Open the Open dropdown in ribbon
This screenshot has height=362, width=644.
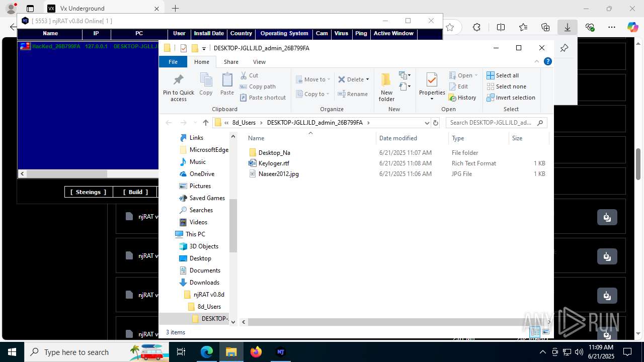[463, 75]
